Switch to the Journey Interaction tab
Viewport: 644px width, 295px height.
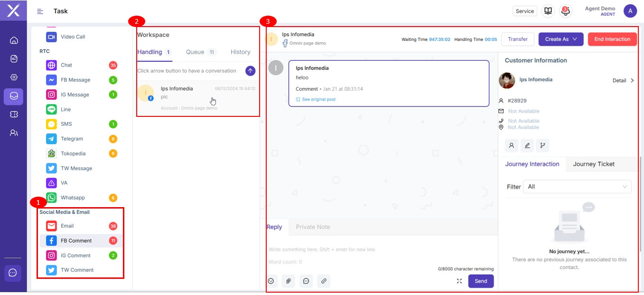(532, 164)
